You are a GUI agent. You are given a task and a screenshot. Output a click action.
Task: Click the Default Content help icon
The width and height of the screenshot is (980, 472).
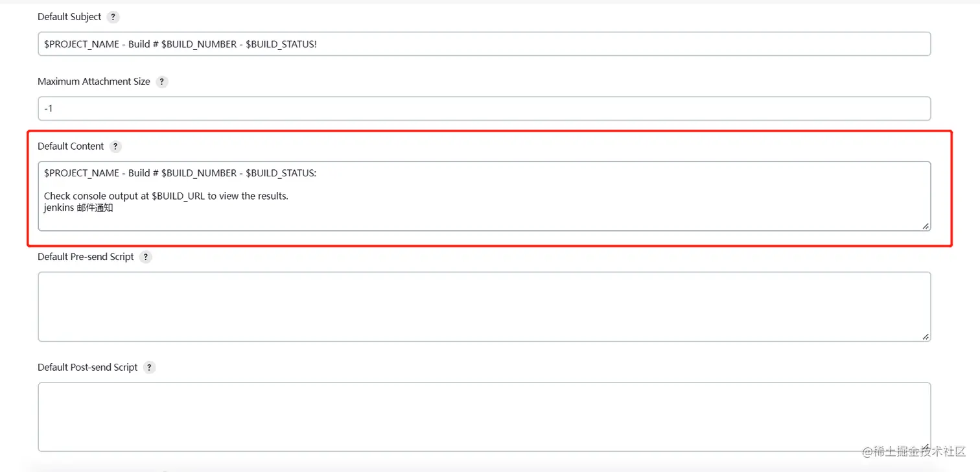pyautogui.click(x=115, y=147)
